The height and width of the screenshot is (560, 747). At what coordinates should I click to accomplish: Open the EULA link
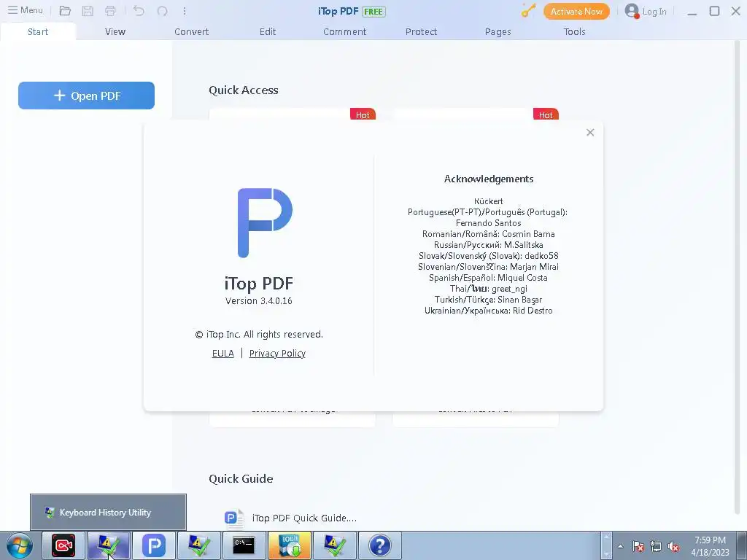click(223, 354)
